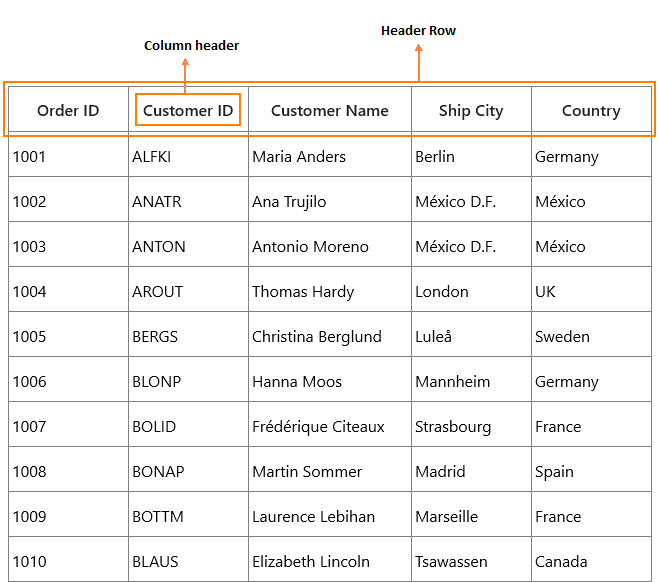Image resolution: width=658 pixels, height=582 pixels.
Task: Click the Ship City column header
Action: click(x=471, y=111)
